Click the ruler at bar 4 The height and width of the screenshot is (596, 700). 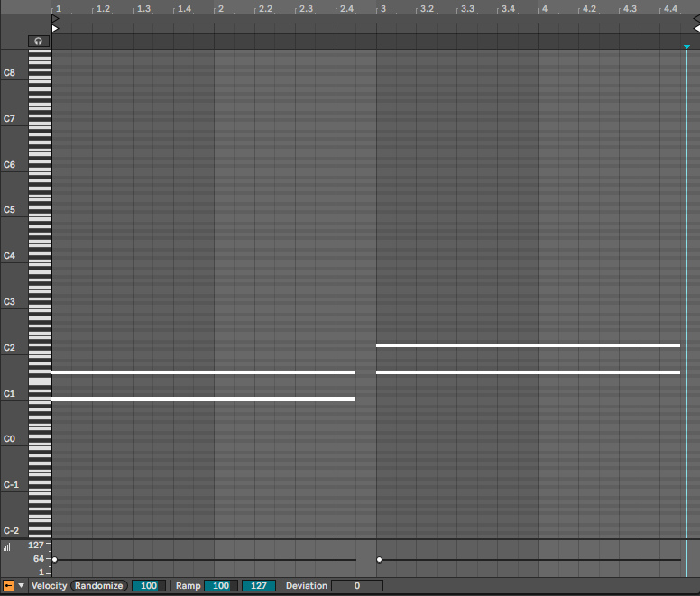[x=545, y=8]
